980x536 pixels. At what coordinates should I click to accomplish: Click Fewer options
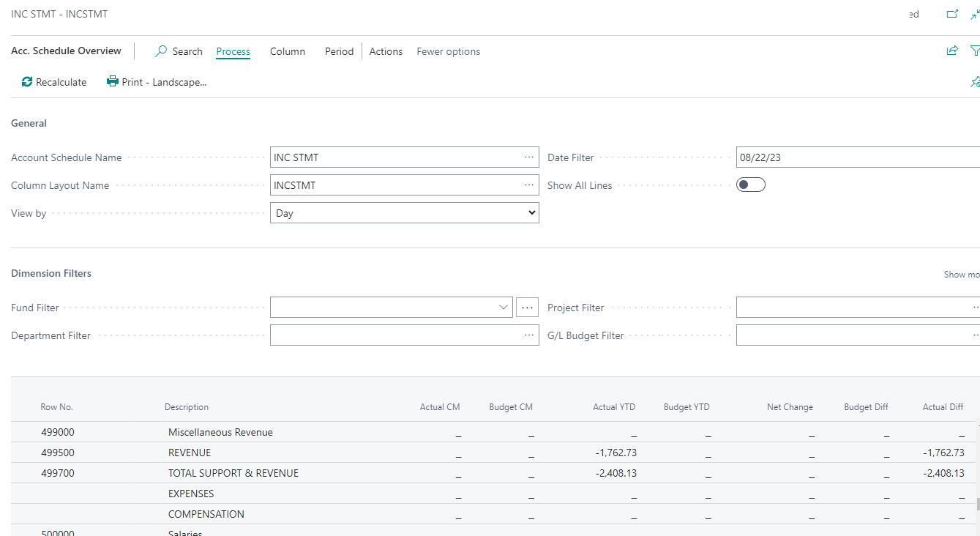click(449, 51)
